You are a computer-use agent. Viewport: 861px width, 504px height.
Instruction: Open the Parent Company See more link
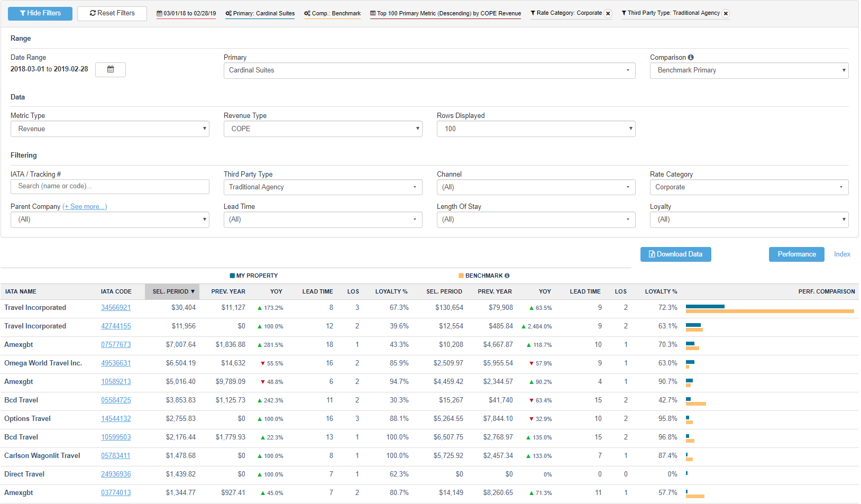(85, 206)
